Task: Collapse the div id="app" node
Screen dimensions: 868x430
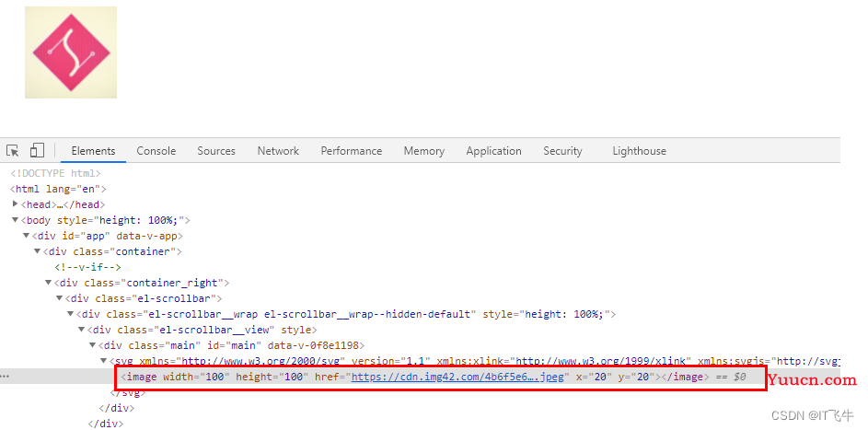Action: click(27, 236)
